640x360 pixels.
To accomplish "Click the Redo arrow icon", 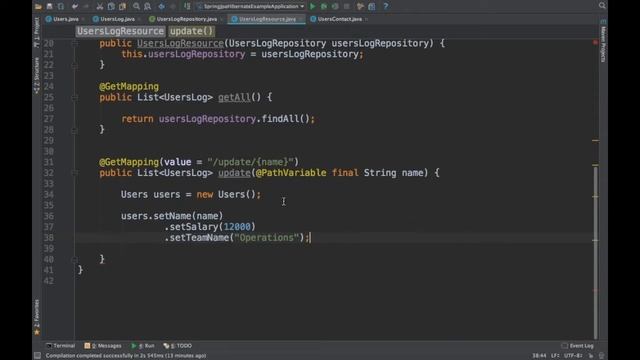I will [86, 6].
